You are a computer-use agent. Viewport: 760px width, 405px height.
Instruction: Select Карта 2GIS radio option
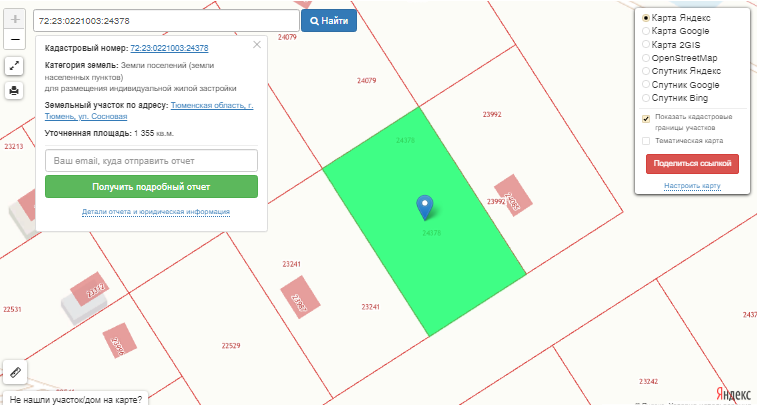point(646,45)
